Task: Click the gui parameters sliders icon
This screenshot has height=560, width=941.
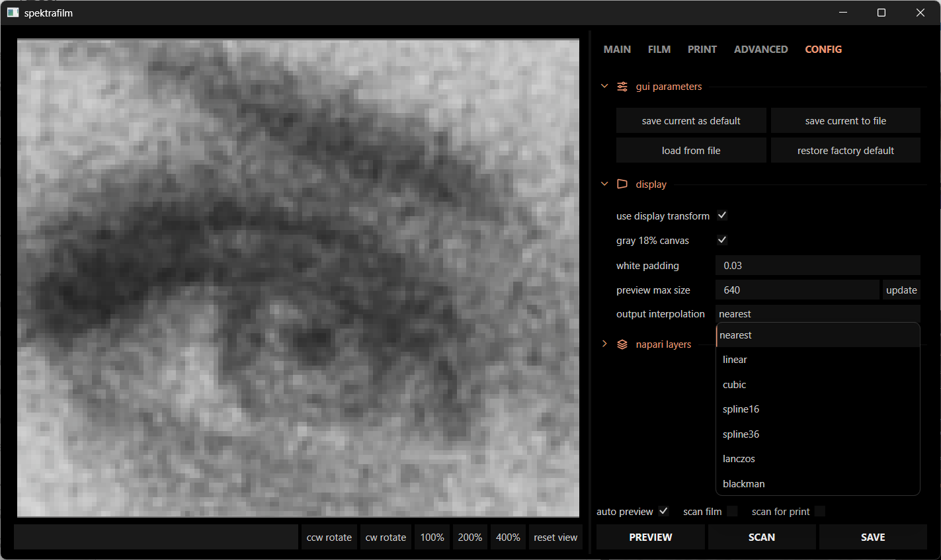Action: 622,87
